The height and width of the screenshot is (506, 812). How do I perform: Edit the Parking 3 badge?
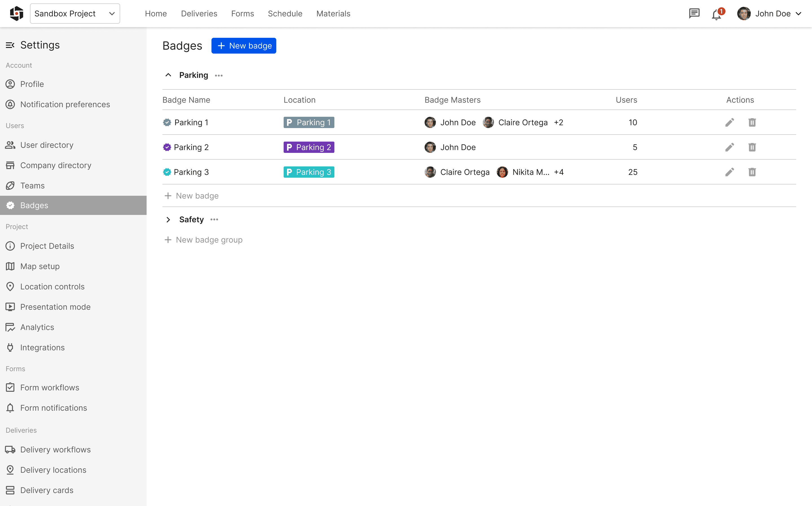pos(729,172)
